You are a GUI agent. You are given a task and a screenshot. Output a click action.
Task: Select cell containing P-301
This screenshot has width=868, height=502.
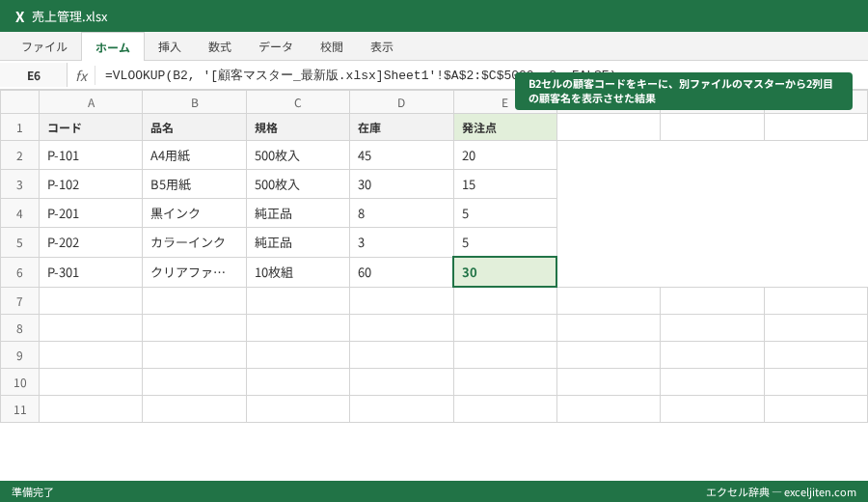coord(91,272)
